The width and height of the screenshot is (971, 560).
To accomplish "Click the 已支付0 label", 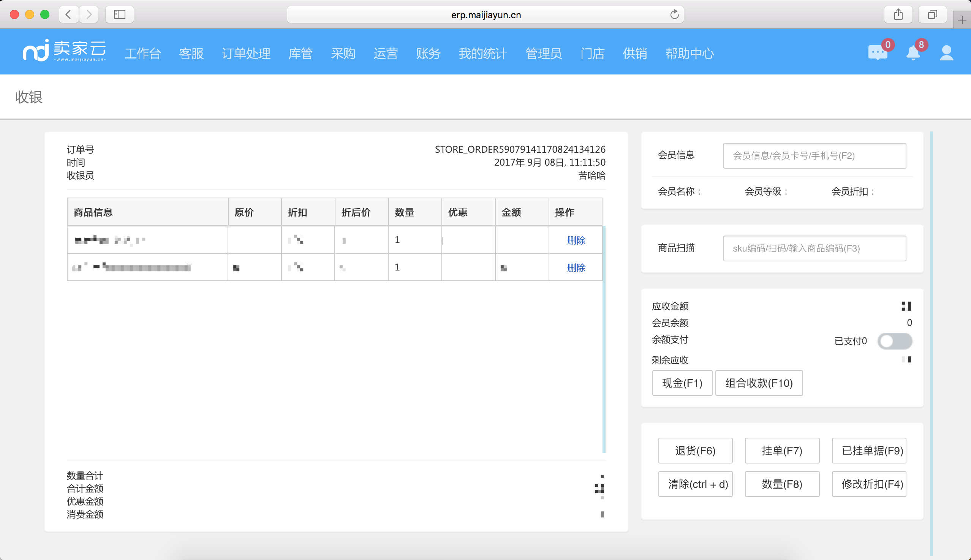I will (x=851, y=341).
